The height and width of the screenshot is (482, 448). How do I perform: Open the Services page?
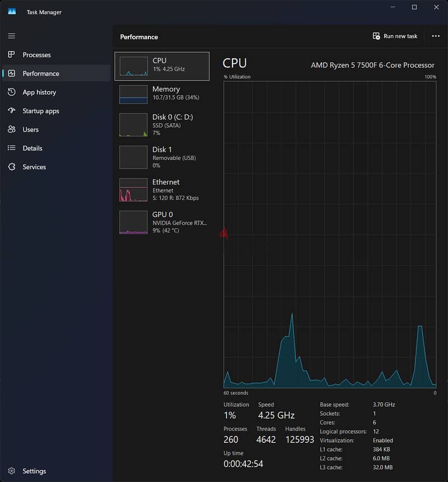[x=57, y=167]
